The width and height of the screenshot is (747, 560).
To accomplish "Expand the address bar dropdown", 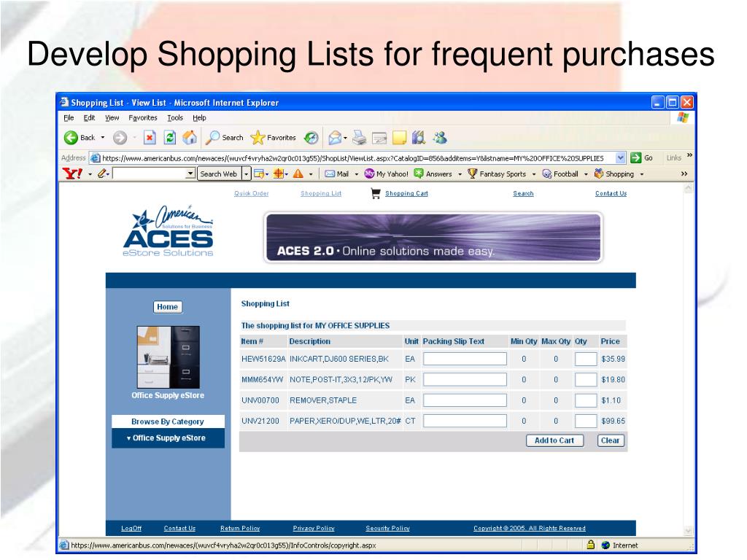I will (620, 157).
